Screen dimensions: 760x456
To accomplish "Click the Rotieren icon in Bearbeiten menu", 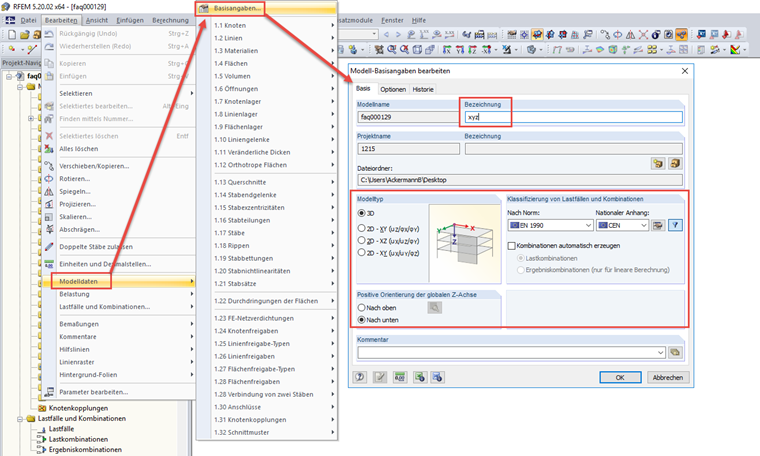I will pyautogui.click(x=49, y=178).
